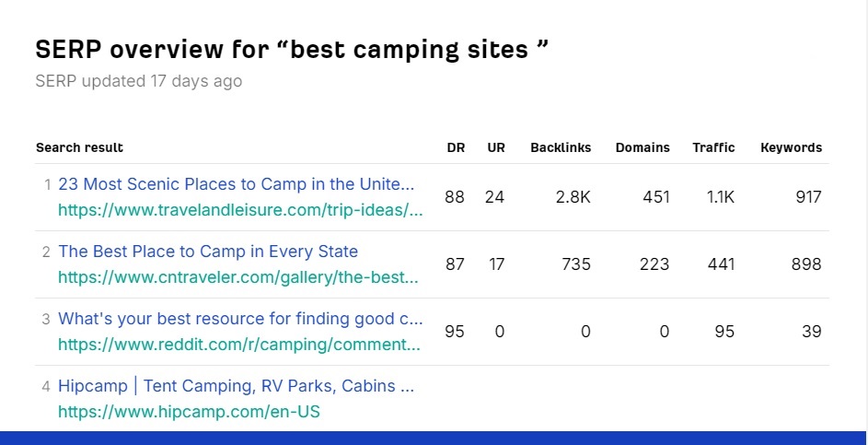The height and width of the screenshot is (445, 868).
Task: Click the 39 keywords value for reddit
Action: (812, 332)
